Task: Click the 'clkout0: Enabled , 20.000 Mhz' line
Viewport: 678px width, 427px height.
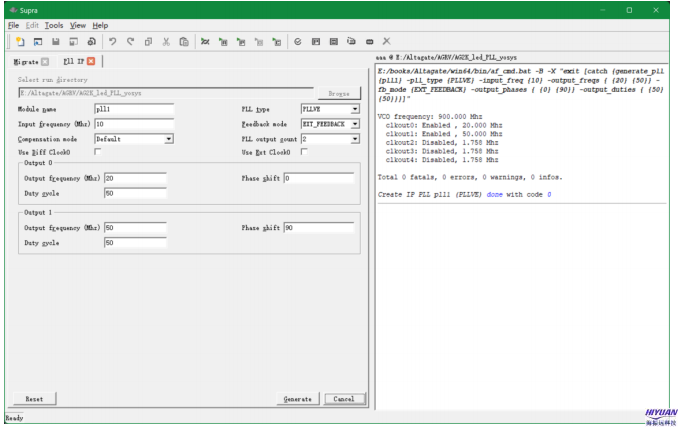Action: point(444,125)
